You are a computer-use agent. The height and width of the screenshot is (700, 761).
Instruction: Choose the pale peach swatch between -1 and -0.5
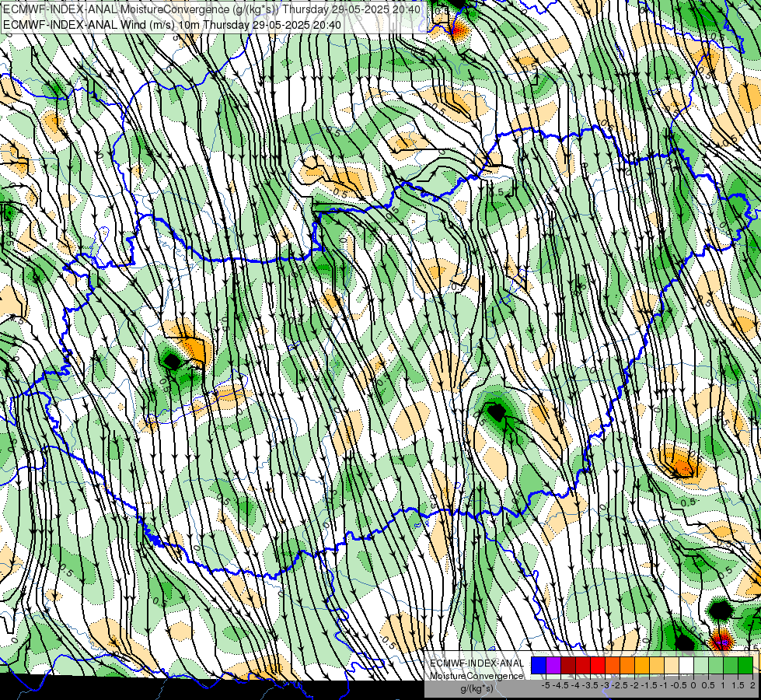pyautogui.click(x=672, y=665)
